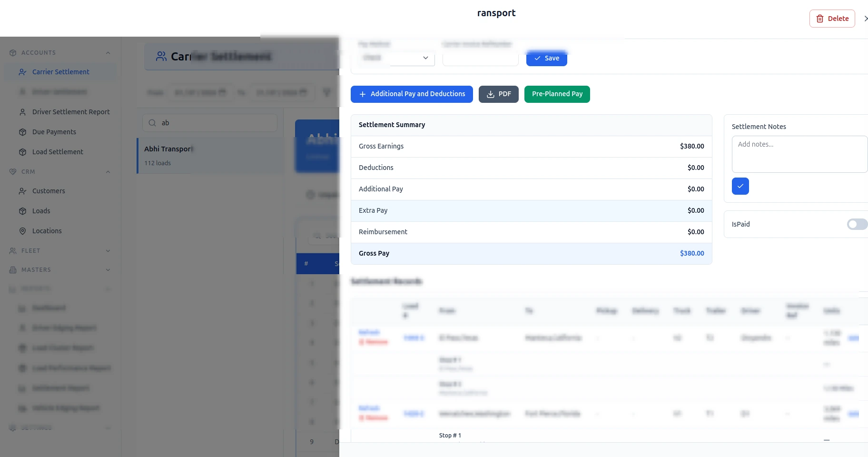Collapse the CRM section chevron
Screen dimensions: 868x457
coord(108,172)
